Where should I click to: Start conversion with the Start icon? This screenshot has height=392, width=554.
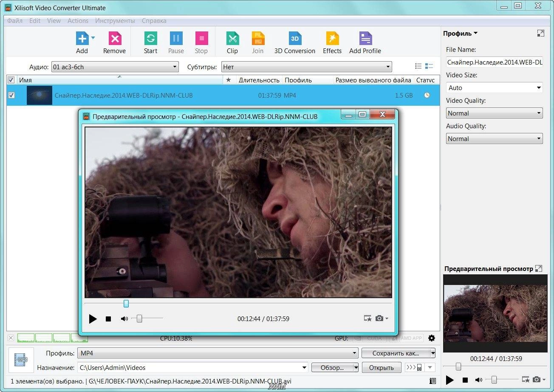pos(150,39)
